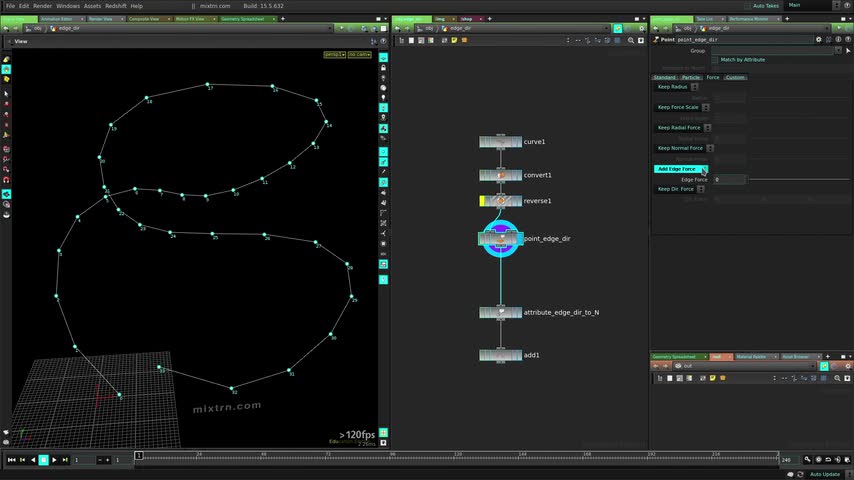Screen dimensions: 854x480
Task: Click the current frame number field
Action: point(83,460)
